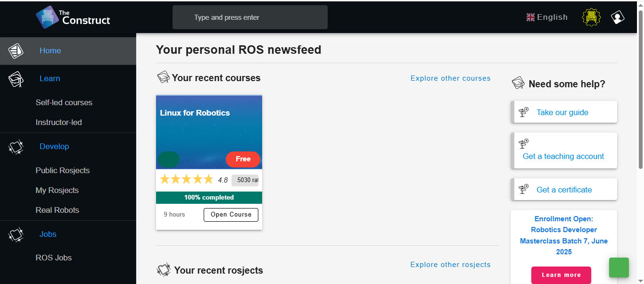Image resolution: width=644 pixels, height=284 pixels.
Task: Click the Home newspaper icon in sidebar
Action: pos(16,50)
